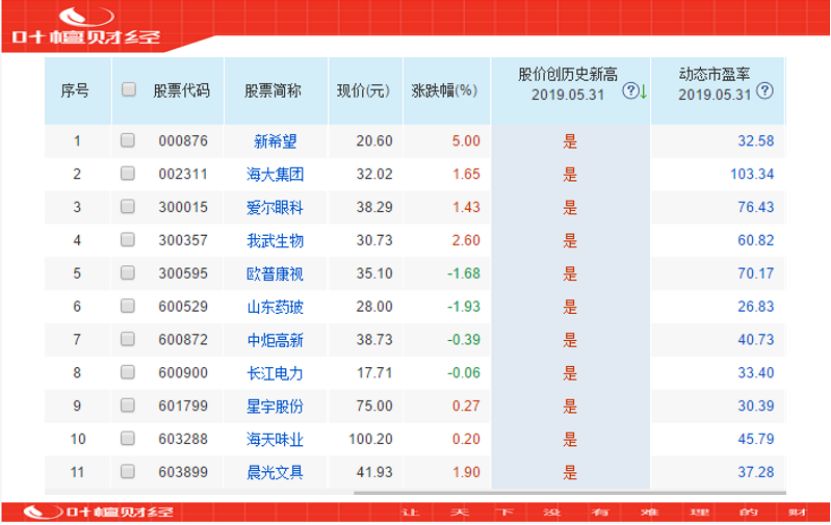Click the price 38.73 for 中炬高新
The image size is (831, 525).
(x=374, y=340)
